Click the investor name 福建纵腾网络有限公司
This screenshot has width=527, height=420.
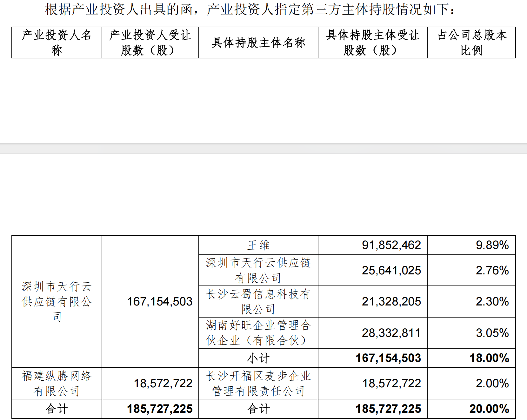coord(57,383)
